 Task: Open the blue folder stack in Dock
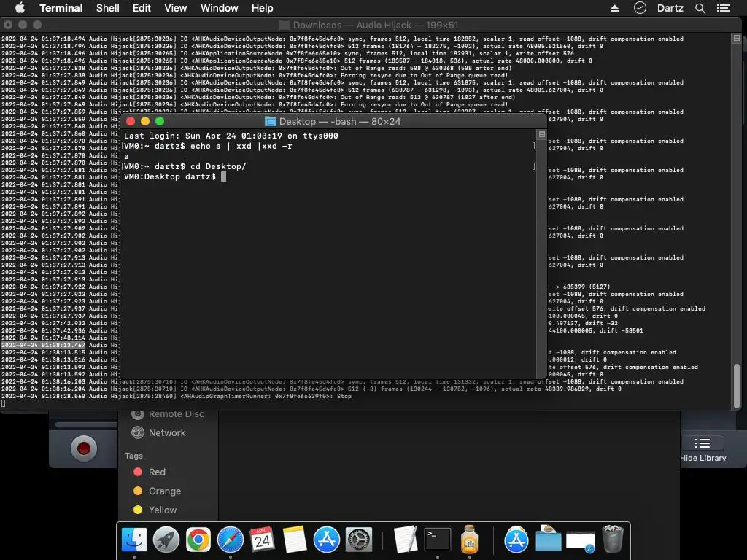(549, 539)
